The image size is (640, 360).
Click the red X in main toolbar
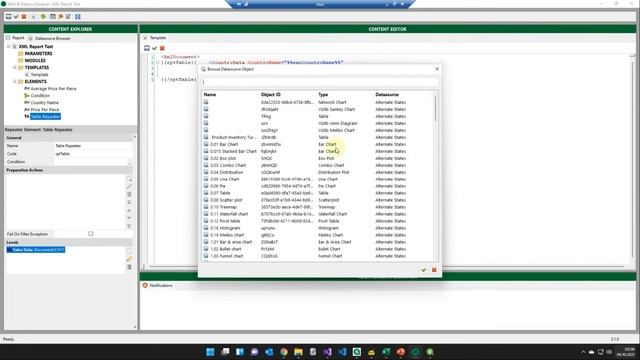24,17
